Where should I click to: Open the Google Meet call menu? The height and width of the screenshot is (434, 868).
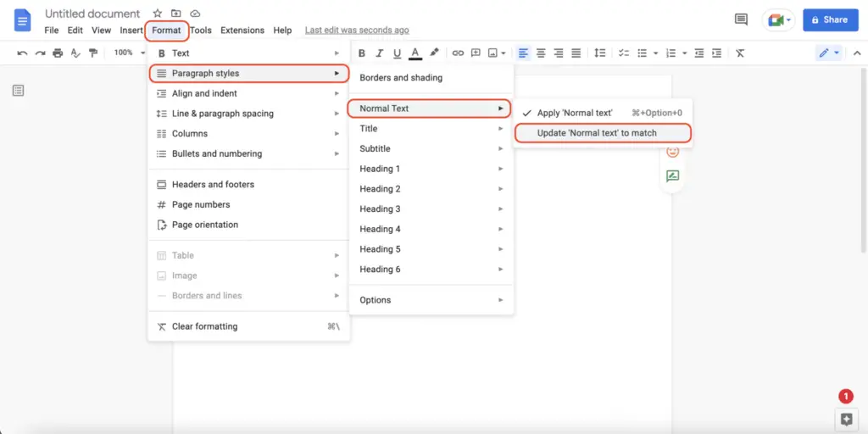click(778, 20)
